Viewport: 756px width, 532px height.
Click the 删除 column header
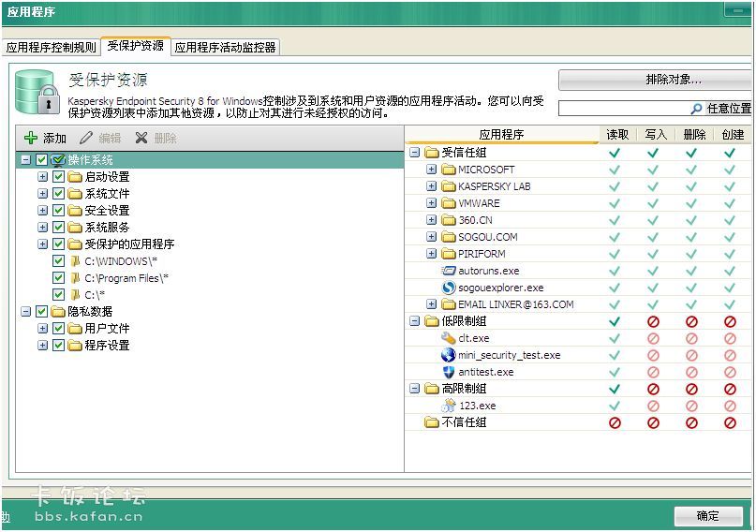pos(694,135)
